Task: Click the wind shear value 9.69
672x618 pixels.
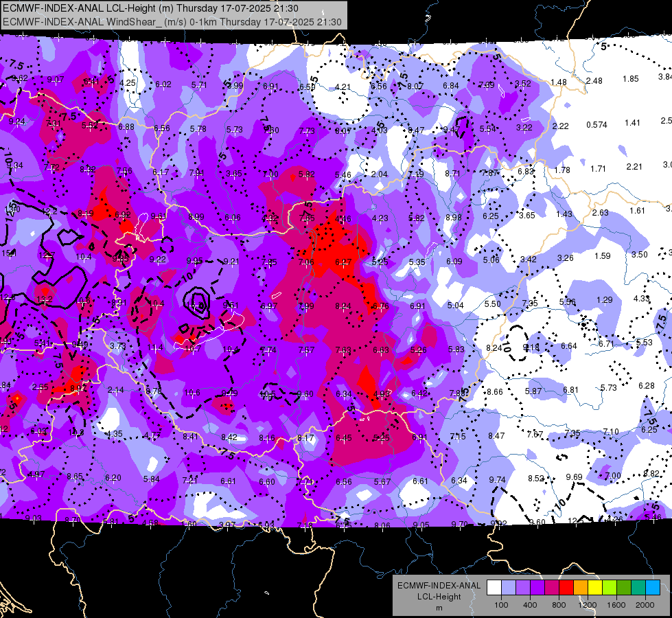Action: click(x=575, y=477)
